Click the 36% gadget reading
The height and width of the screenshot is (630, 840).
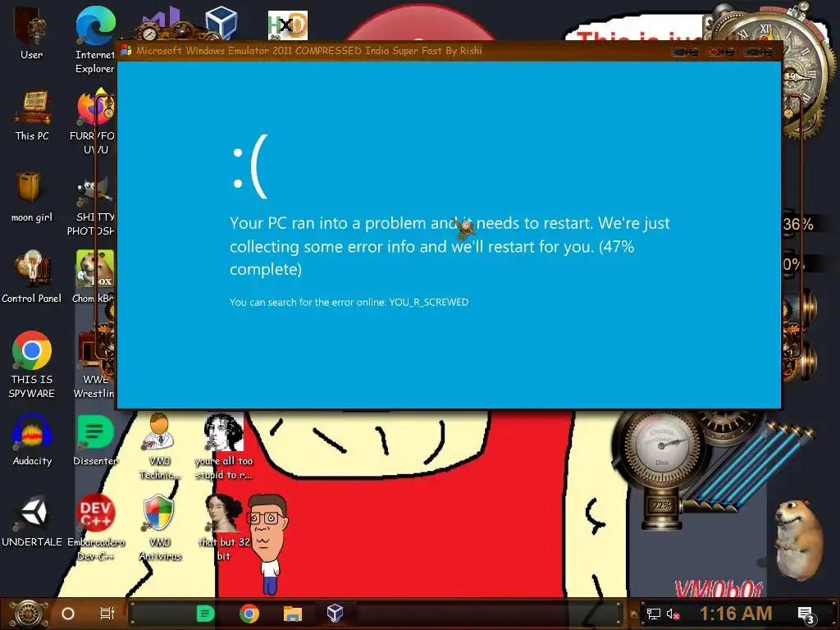pyautogui.click(x=798, y=224)
